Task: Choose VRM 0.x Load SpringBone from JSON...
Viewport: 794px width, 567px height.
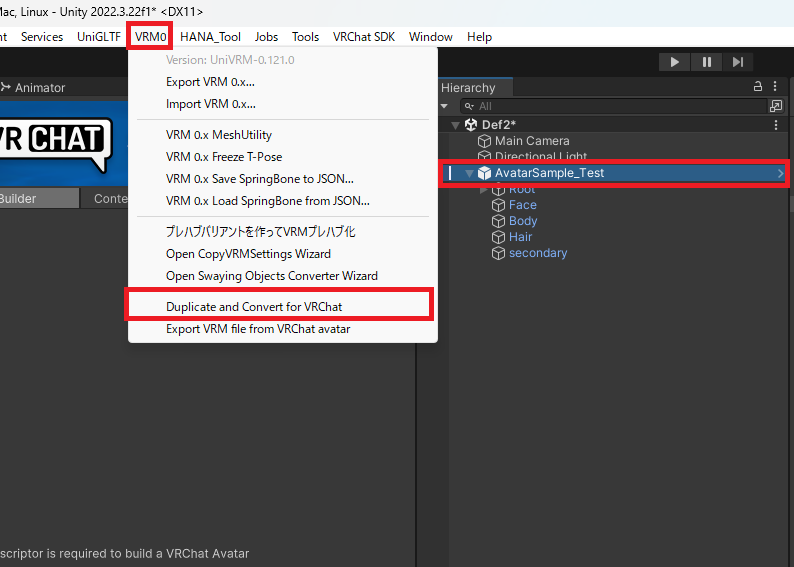Action: (x=283, y=201)
